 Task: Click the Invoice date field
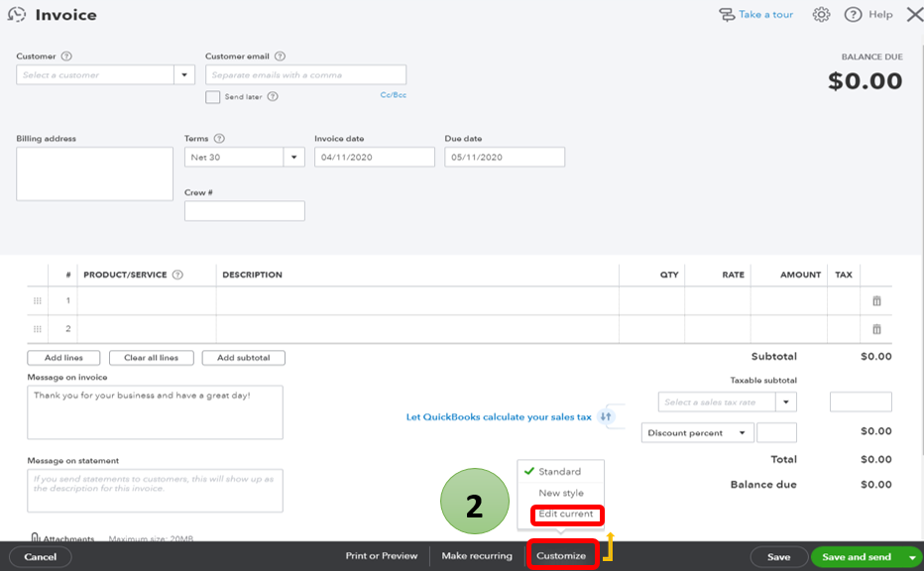click(x=375, y=158)
